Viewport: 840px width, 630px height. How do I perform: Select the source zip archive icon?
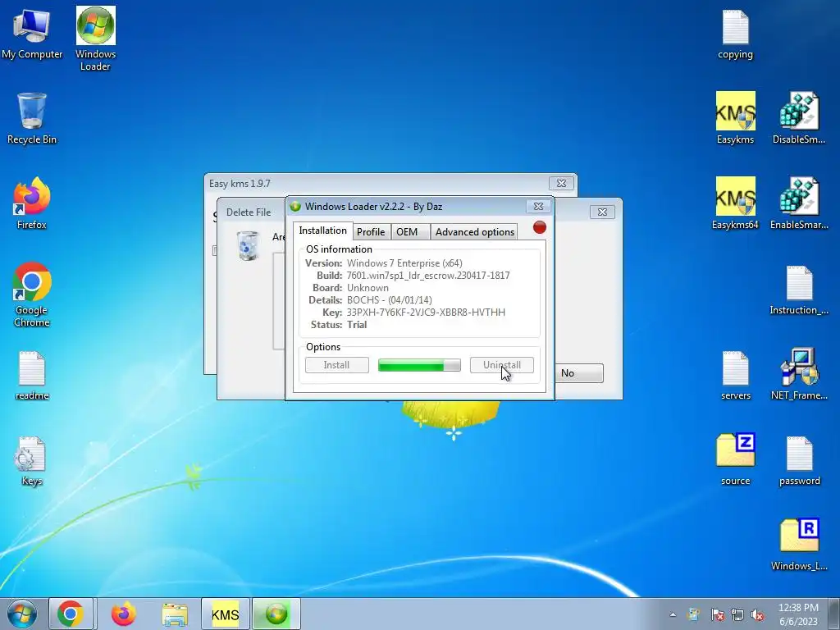(735, 459)
